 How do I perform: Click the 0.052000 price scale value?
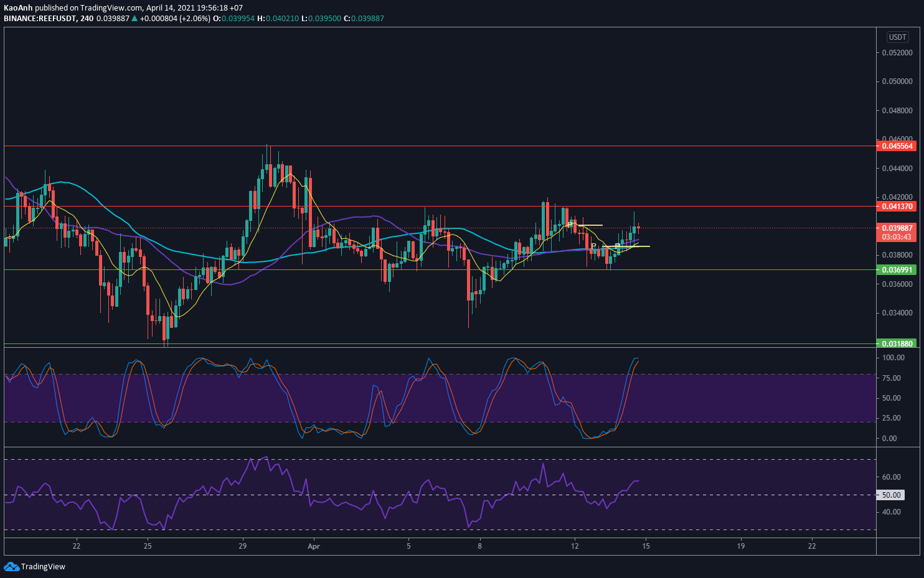[x=897, y=53]
